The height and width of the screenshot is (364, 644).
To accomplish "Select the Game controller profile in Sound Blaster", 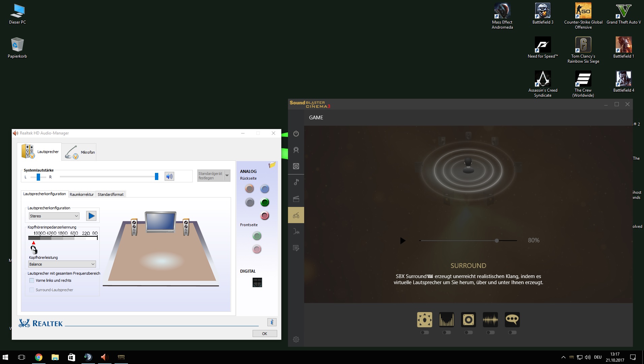I will [296, 215].
